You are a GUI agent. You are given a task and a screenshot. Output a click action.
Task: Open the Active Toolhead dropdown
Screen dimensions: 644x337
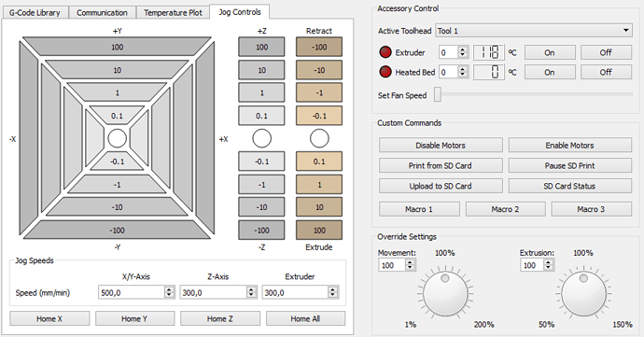pos(534,31)
